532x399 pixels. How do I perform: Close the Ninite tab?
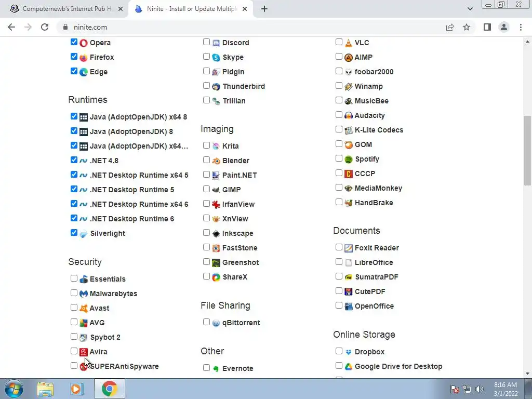pos(245,9)
